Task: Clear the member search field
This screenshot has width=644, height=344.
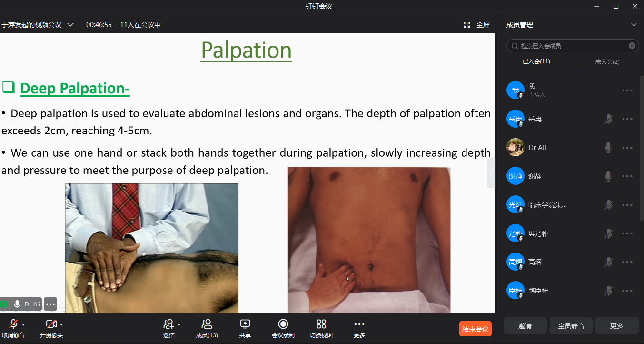Action: click(632, 46)
